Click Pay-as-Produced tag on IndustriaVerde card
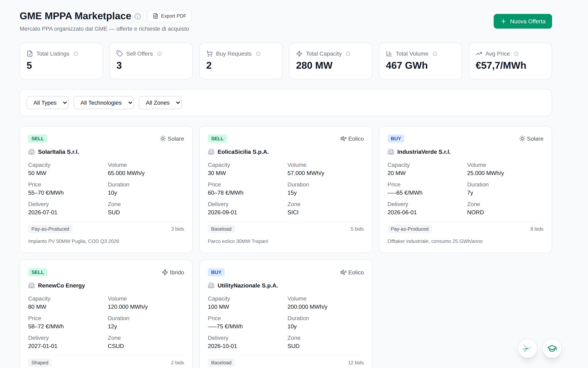Image resolution: width=588 pixels, height=368 pixels. [410, 229]
